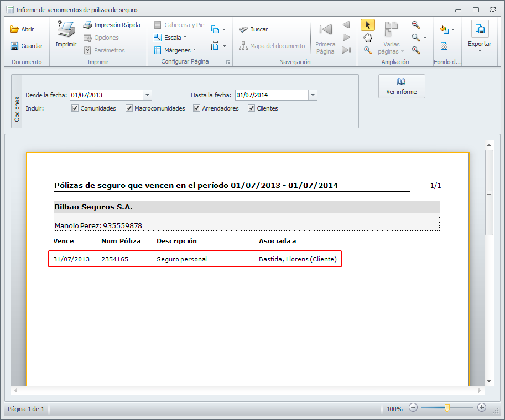Open the Hasta la fecha calendar dropdown

point(313,95)
